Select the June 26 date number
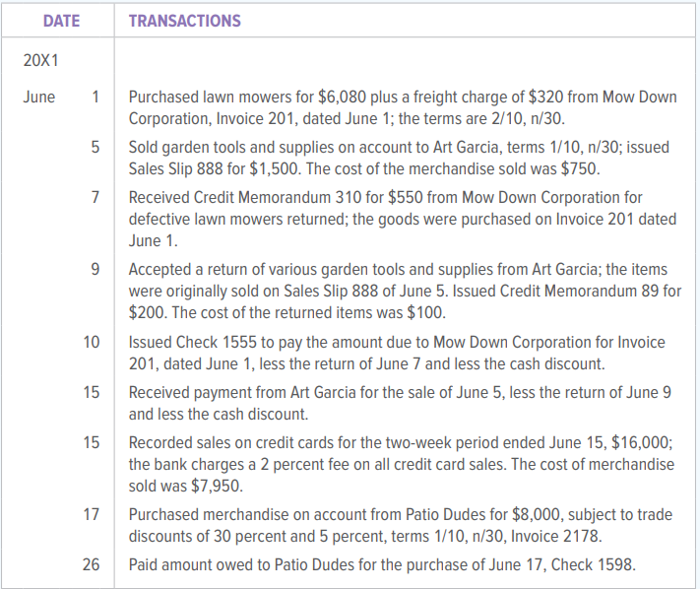The width and height of the screenshot is (700, 589). [92, 564]
